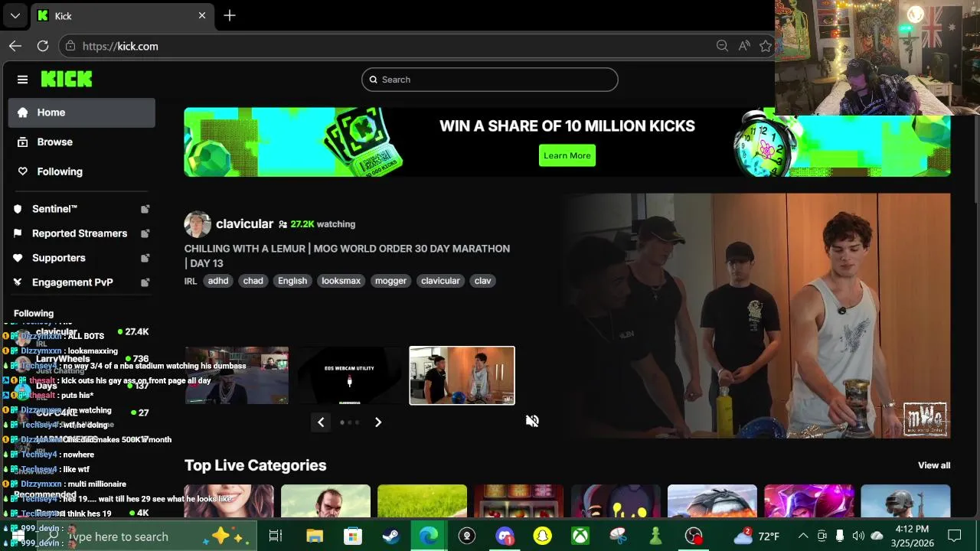Open the chess pawn app on taskbar
Screen dimensions: 980x551
click(x=655, y=536)
